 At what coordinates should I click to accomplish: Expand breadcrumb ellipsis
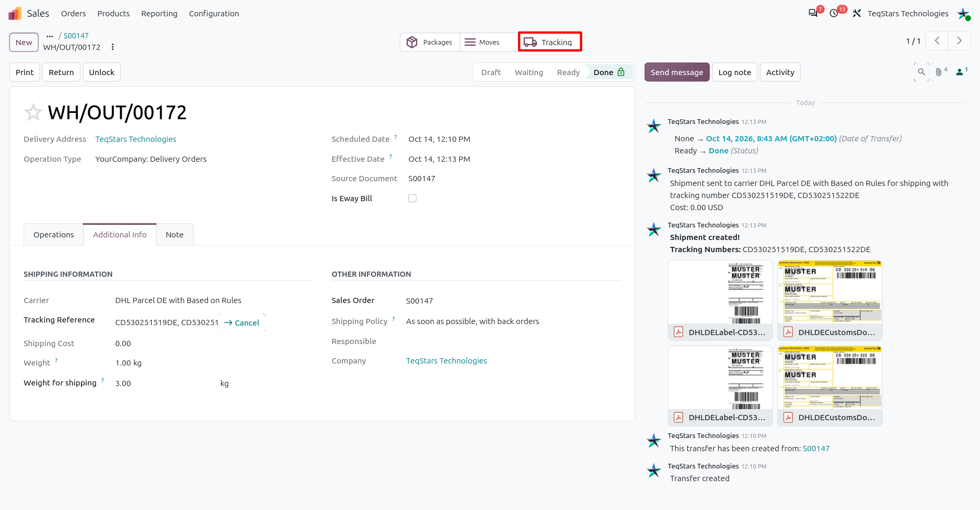click(50, 36)
